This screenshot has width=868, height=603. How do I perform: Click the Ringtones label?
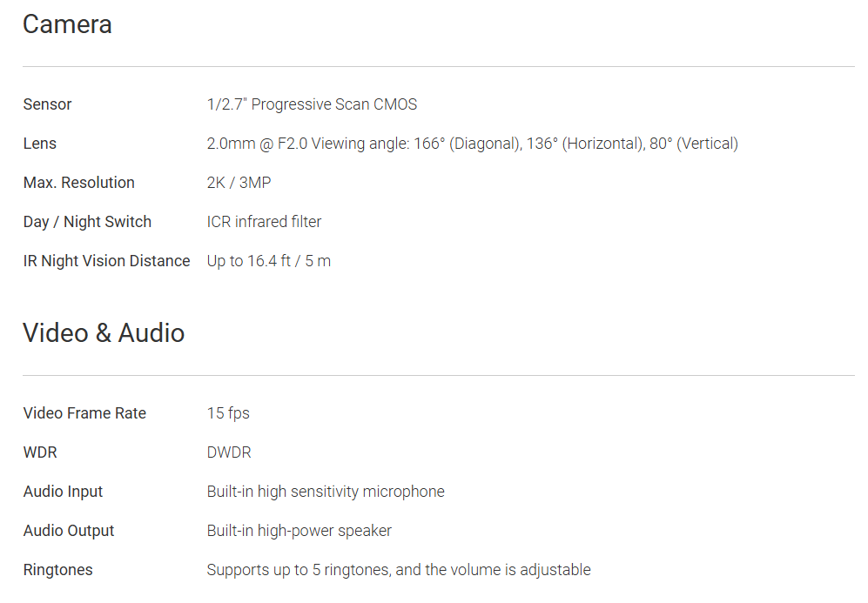57,570
